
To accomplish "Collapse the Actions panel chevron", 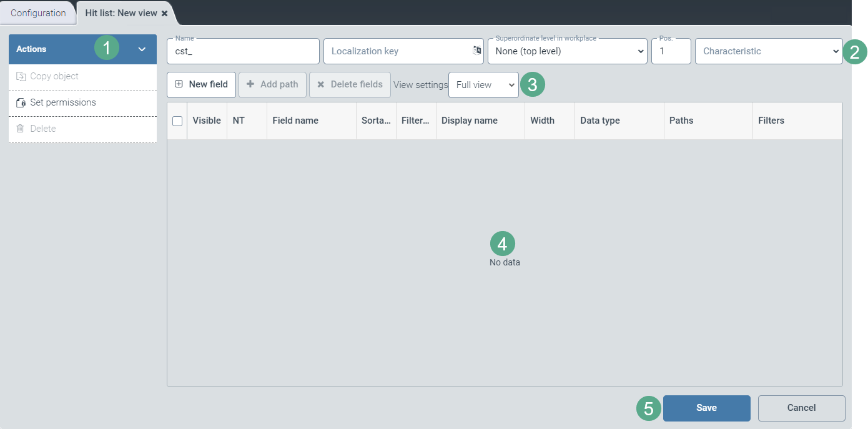I will click(x=142, y=49).
